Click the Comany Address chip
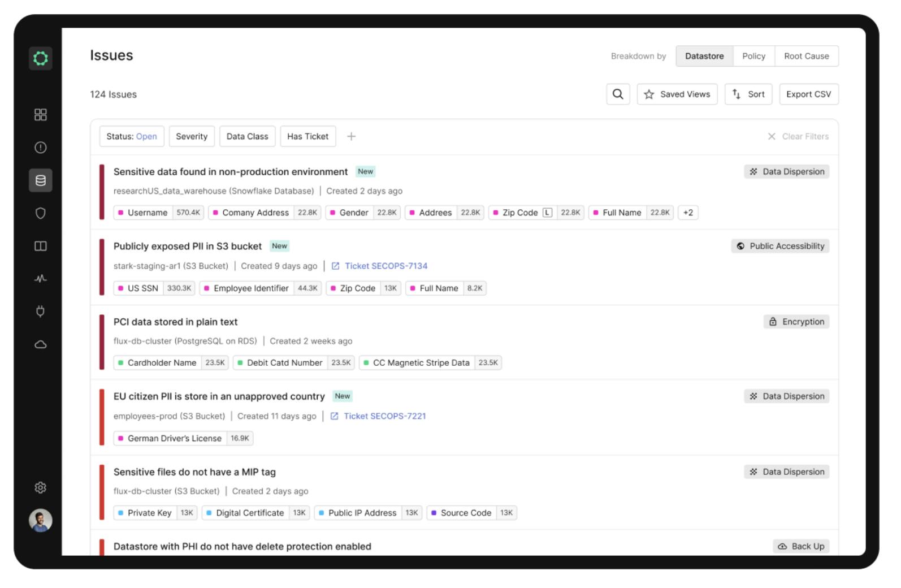901x588 pixels. 265,213
